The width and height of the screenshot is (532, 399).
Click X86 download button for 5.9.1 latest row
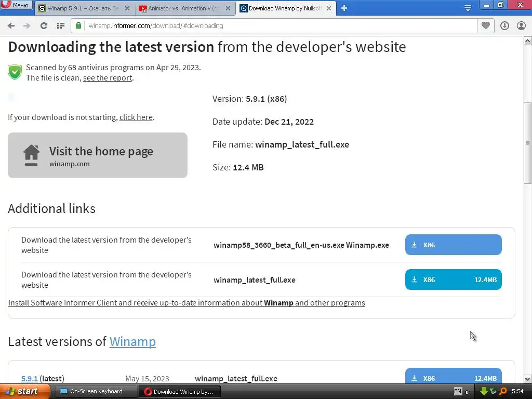click(x=453, y=377)
